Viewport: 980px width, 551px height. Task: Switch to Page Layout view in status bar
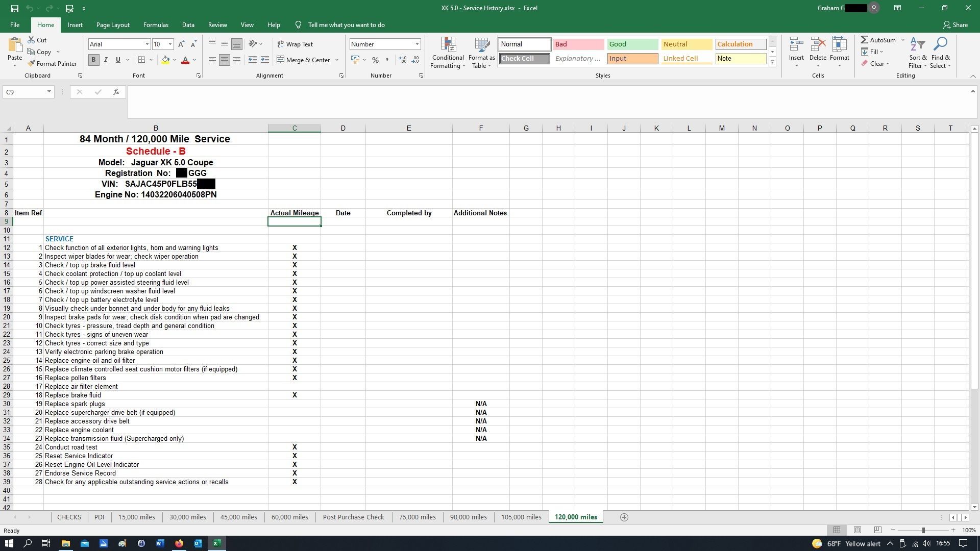click(x=857, y=530)
